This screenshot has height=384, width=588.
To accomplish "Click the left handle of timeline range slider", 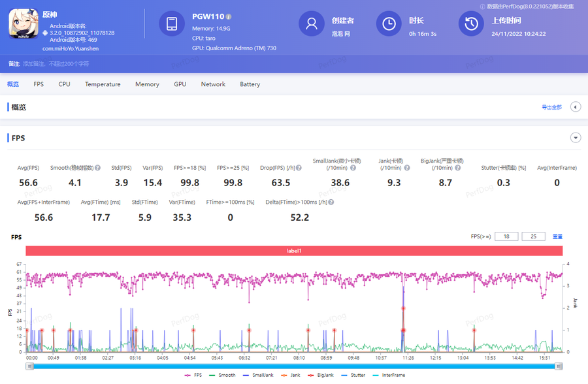I will coord(29,366).
